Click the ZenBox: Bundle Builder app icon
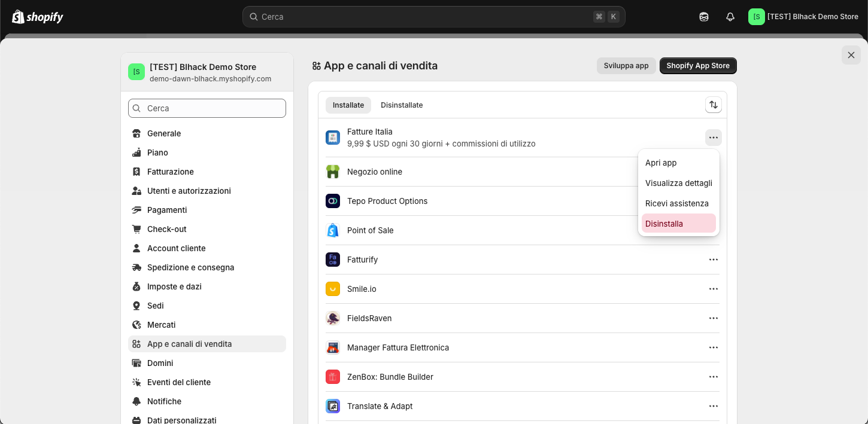This screenshot has width=868, height=424. coord(333,377)
